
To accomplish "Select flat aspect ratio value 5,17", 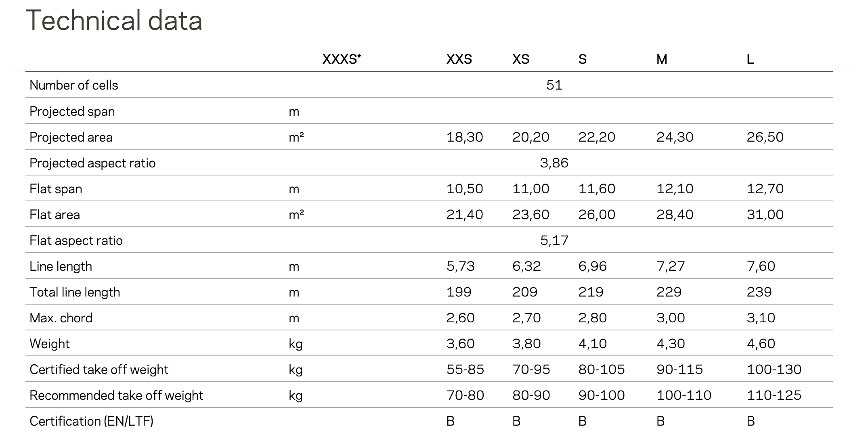I will [554, 240].
